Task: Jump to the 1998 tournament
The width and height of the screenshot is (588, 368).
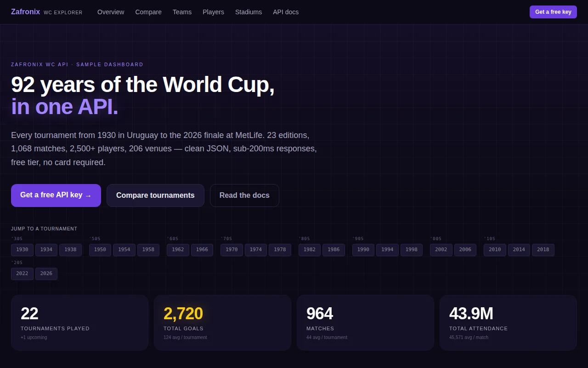Action: point(412,250)
